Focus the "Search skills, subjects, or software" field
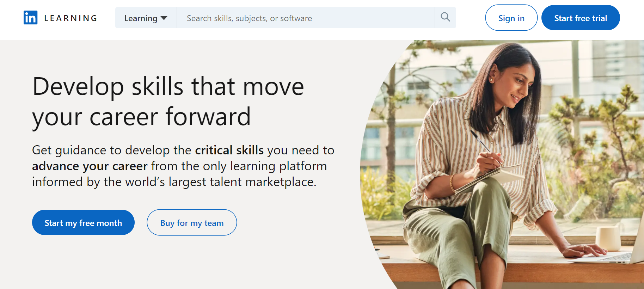This screenshot has height=289, width=644. [x=305, y=18]
